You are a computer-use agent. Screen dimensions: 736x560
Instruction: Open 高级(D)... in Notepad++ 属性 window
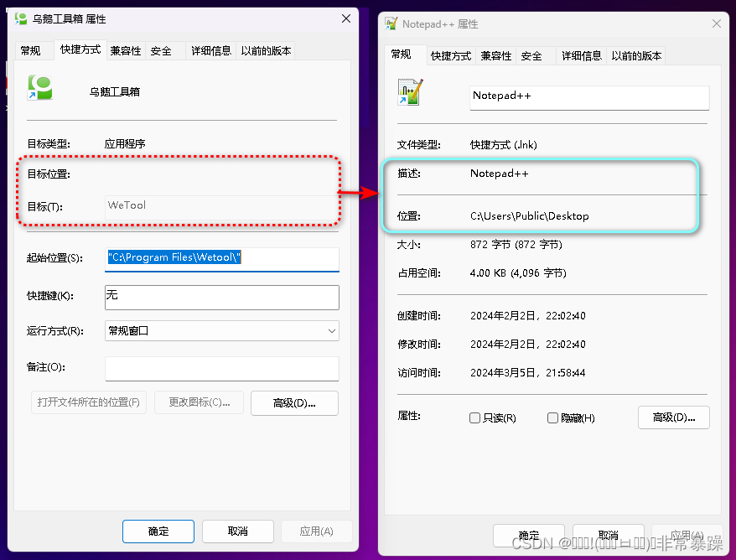coord(674,417)
